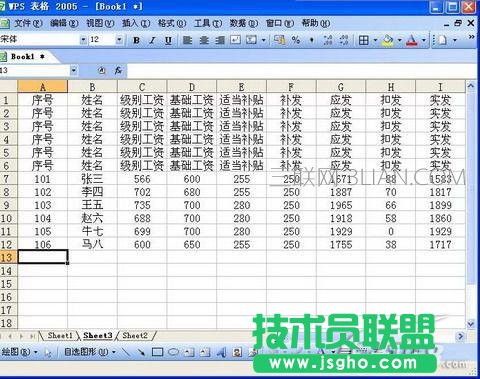Select the rectangle drawing tool
480x379 pixels.
coord(157,352)
